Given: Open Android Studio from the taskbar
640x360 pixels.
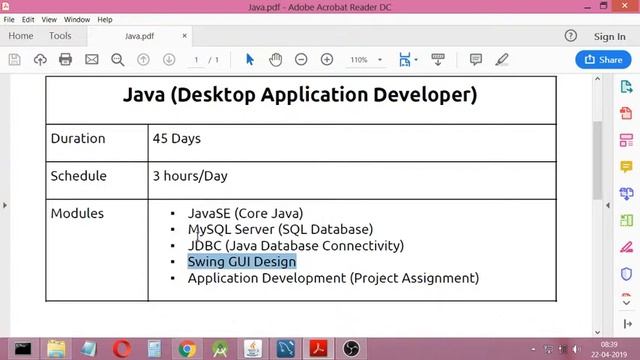Looking at the screenshot, I should (220, 349).
